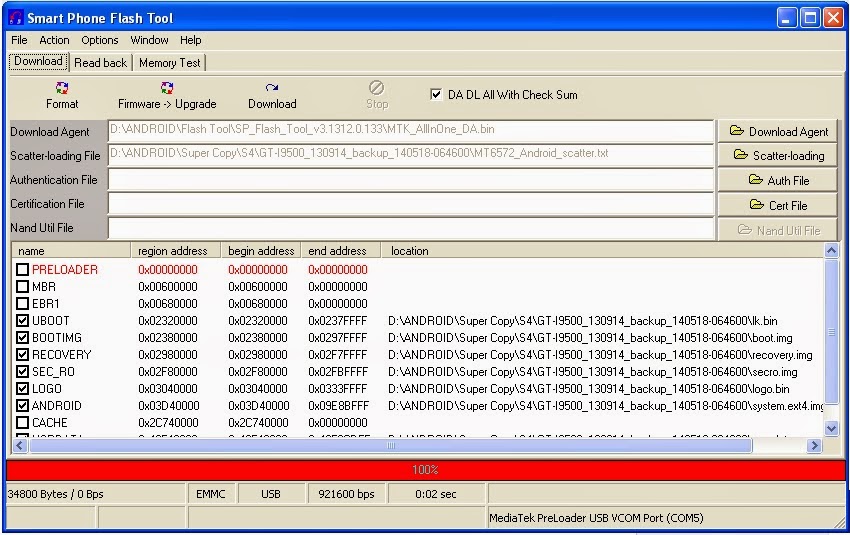The width and height of the screenshot is (850, 535).
Task: Check the CACHE partition checkbox
Action: (22, 422)
